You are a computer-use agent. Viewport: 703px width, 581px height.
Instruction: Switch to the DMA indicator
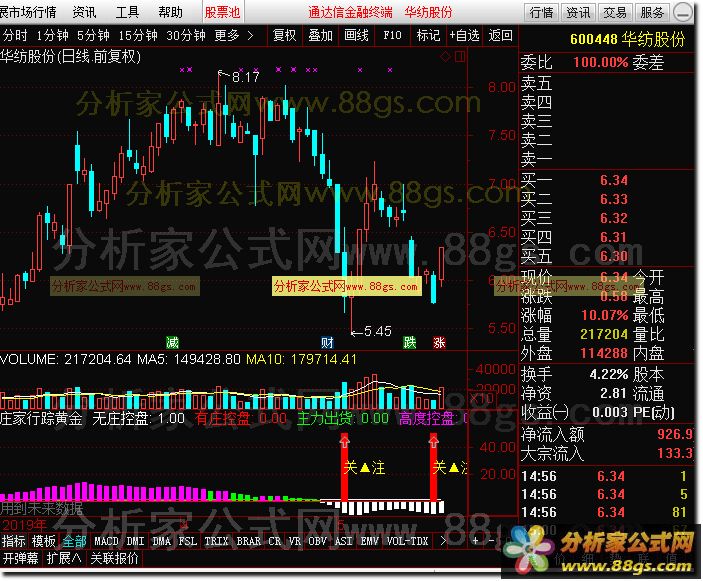pos(161,541)
